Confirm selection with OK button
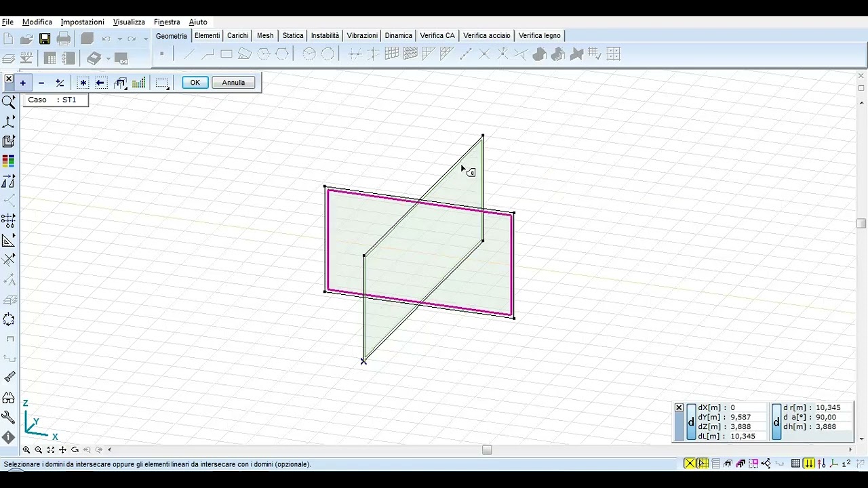Screen dimensions: 868x488 [x=195, y=83]
